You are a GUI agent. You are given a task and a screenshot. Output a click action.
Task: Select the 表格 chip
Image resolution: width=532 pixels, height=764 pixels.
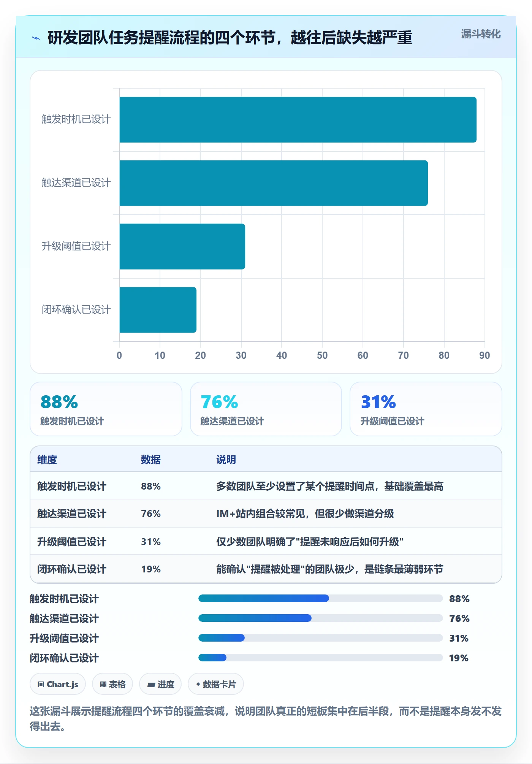(x=112, y=684)
